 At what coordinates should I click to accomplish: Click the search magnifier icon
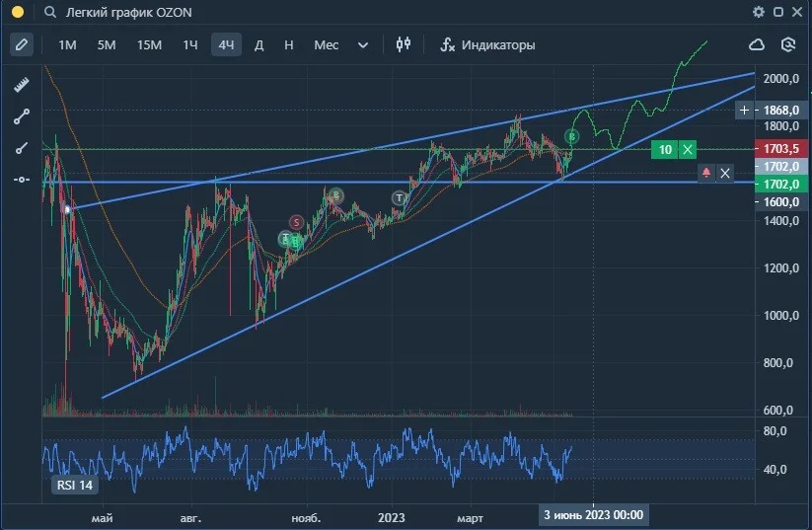point(49,12)
